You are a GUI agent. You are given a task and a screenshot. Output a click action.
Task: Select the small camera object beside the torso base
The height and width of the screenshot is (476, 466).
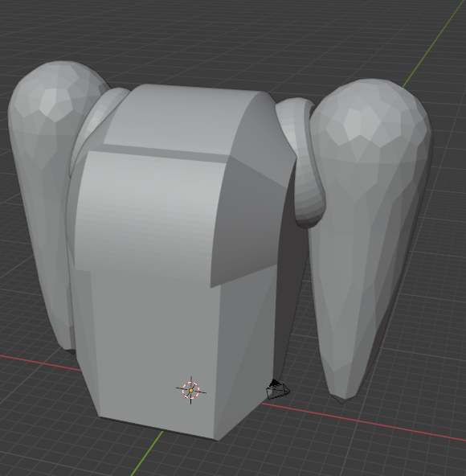point(278,389)
